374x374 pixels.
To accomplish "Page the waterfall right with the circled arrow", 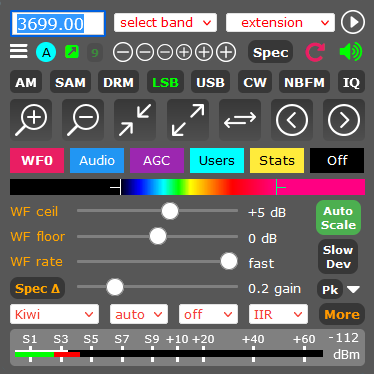I will tap(344, 120).
